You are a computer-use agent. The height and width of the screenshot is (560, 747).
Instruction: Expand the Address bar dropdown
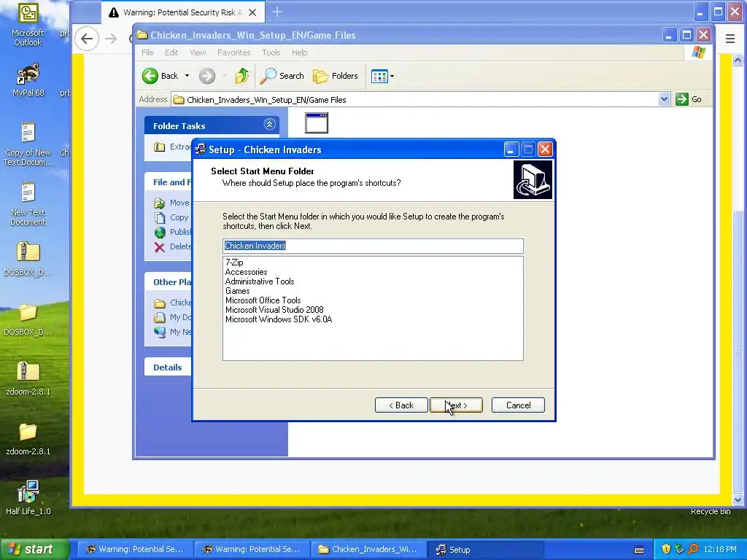coord(664,99)
